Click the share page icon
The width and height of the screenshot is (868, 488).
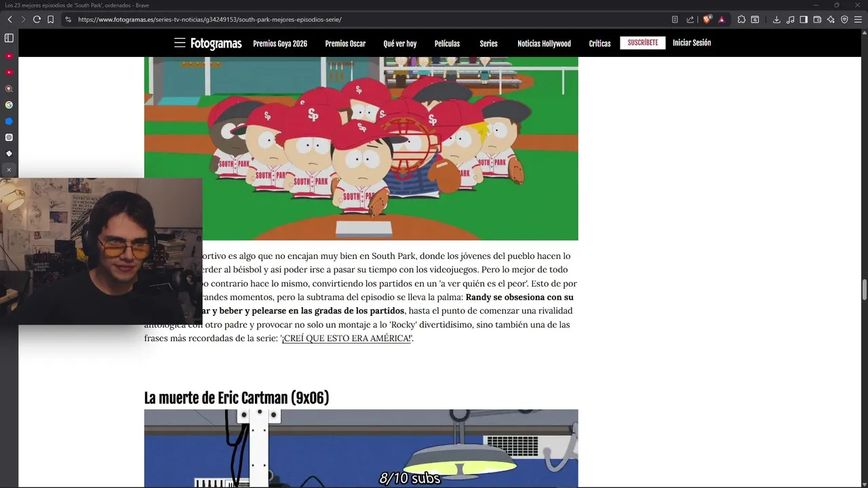coord(690,20)
